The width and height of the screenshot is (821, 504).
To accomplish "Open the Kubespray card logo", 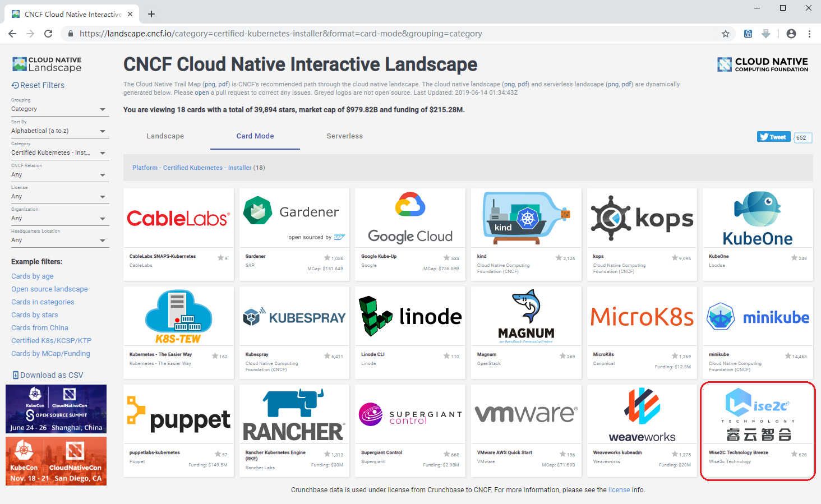I will point(294,316).
